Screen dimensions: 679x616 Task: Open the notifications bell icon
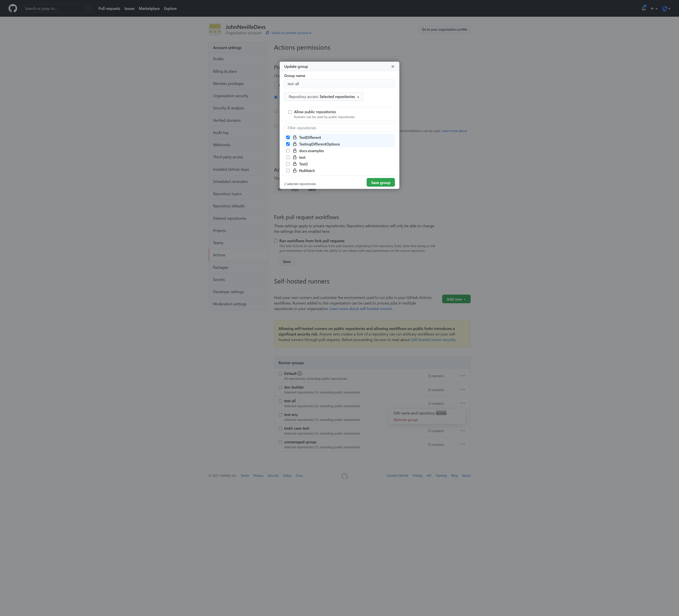click(x=643, y=8)
